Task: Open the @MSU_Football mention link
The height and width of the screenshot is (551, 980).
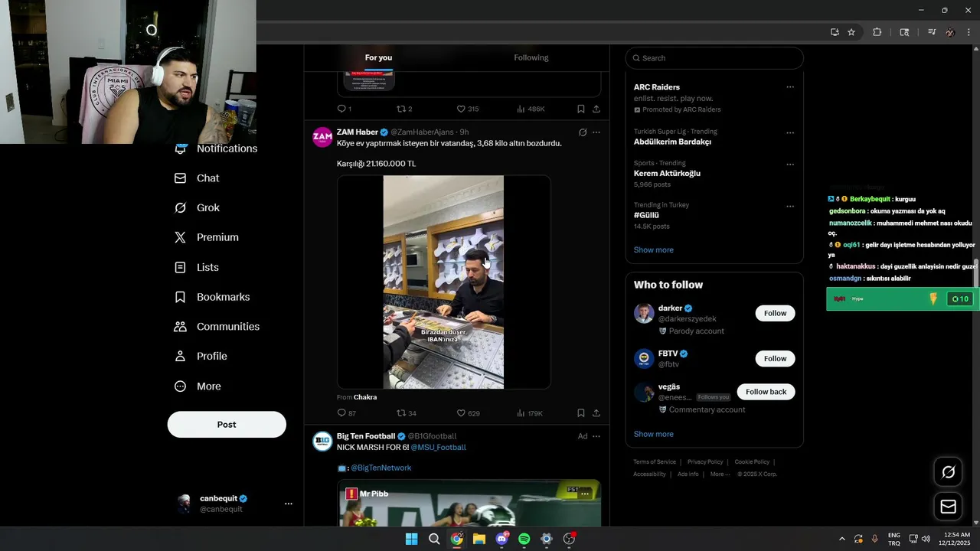Action: pos(438,447)
